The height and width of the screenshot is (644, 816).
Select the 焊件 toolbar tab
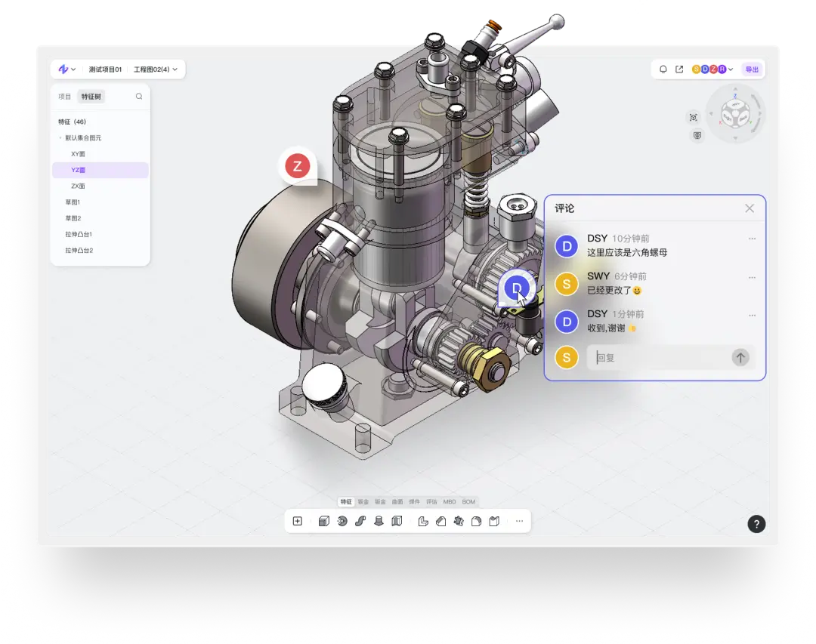414,502
